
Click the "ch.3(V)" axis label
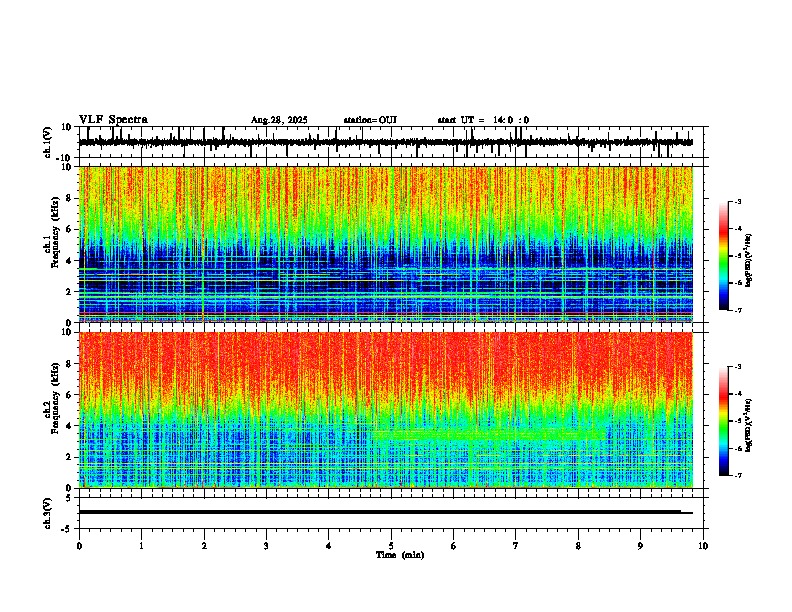pos(48,513)
